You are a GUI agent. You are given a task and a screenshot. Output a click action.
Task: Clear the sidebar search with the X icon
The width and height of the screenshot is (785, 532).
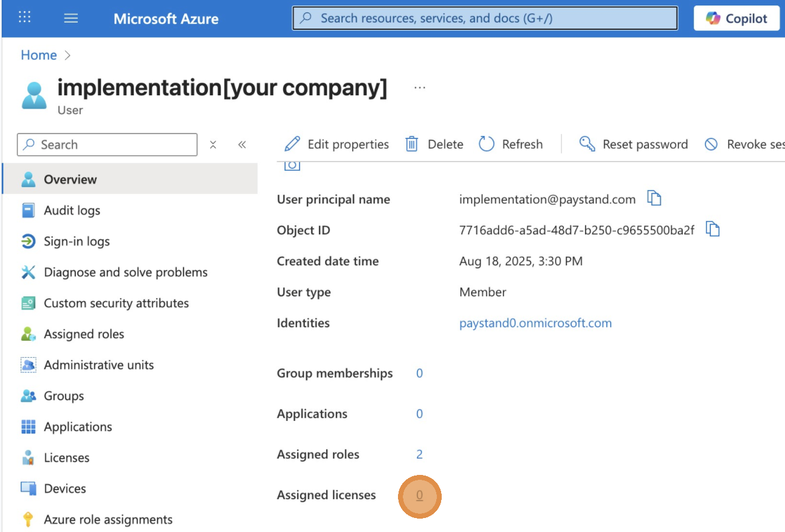(x=213, y=145)
